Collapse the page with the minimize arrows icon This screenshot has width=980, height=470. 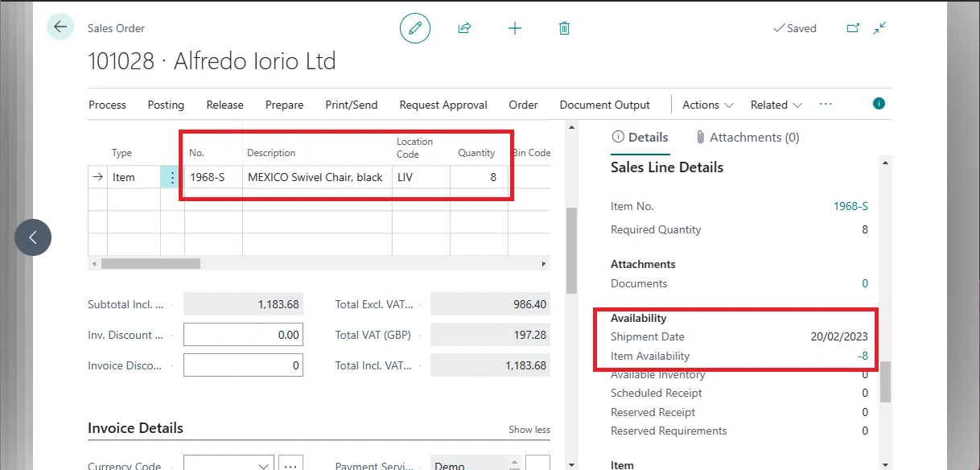(x=879, y=28)
